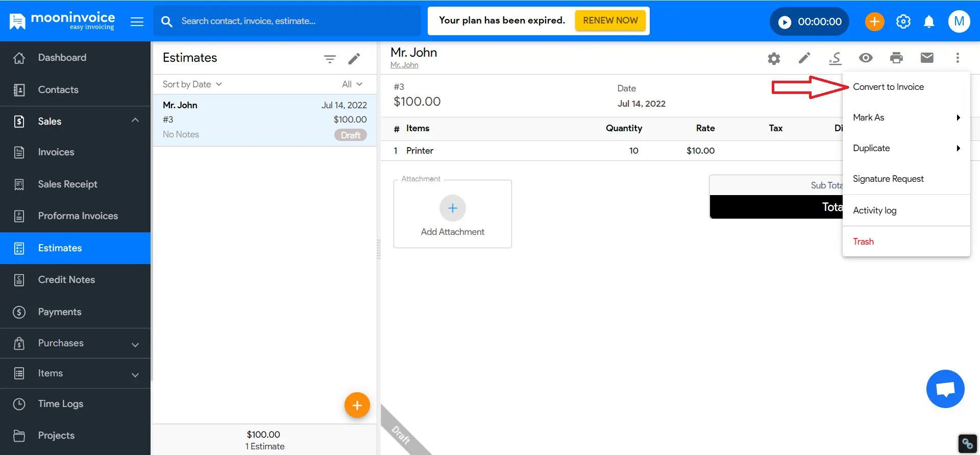Screen dimensions: 980x455
Task: Print the estimate
Action: pyautogui.click(x=896, y=58)
